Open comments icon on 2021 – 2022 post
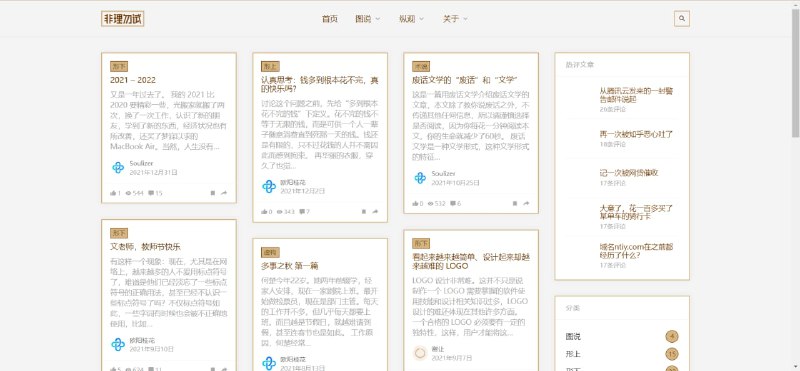This screenshot has height=371, width=800. 151,193
